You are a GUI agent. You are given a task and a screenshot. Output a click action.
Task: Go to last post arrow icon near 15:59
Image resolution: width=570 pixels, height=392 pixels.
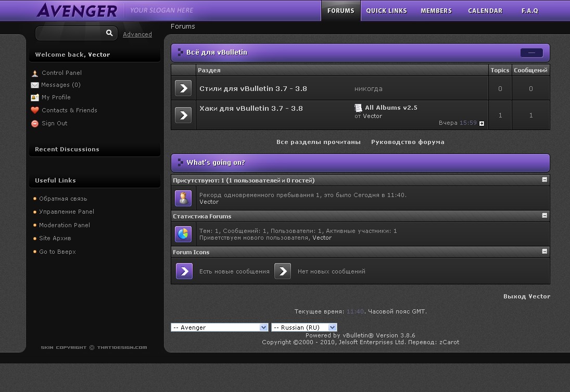tap(482, 123)
